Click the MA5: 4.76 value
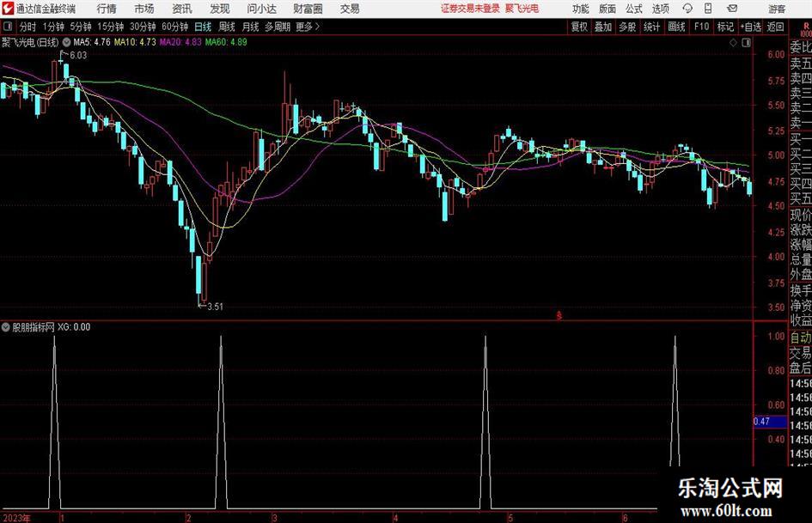 [92, 42]
